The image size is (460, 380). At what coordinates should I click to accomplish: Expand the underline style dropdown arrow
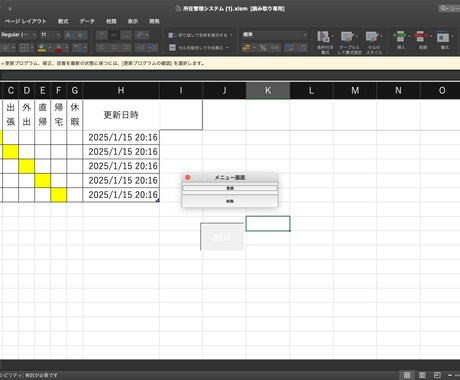tap(14, 48)
